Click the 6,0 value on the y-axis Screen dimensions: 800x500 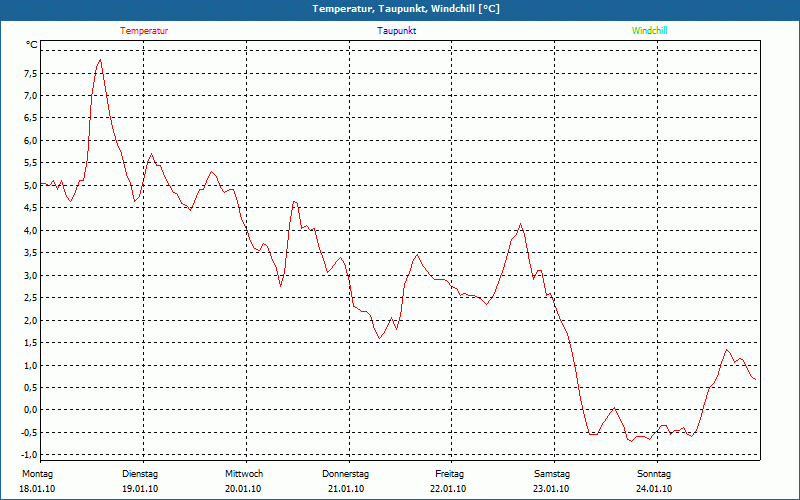[30, 141]
